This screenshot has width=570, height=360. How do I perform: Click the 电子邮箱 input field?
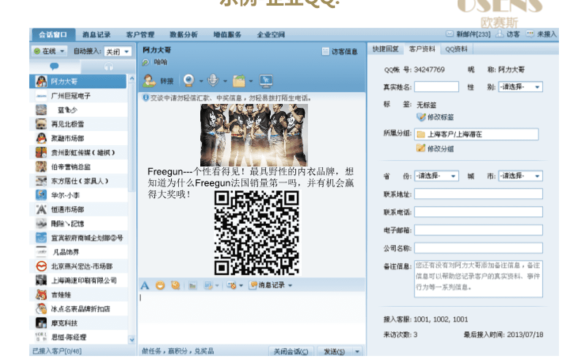pos(478,230)
